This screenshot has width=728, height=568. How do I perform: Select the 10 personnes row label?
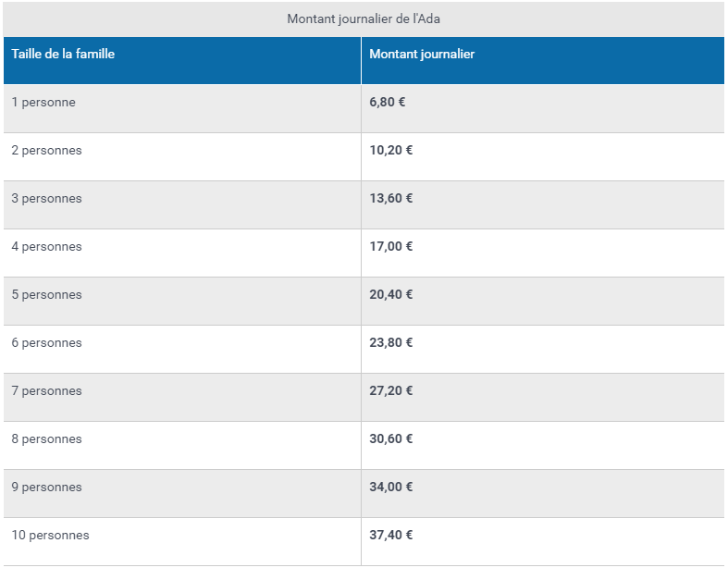(51, 535)
